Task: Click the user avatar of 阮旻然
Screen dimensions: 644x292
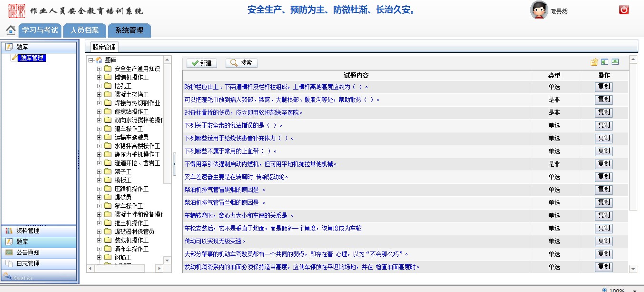Action: (x=538, y=10)
